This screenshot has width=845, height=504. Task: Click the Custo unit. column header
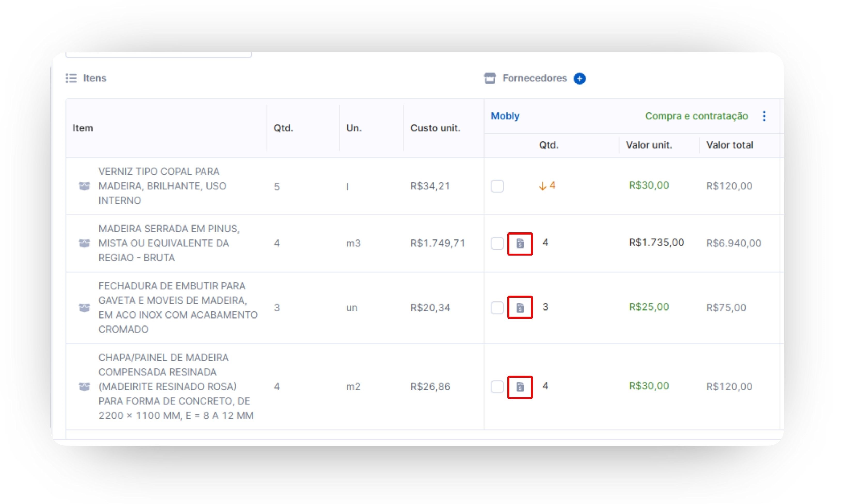point(435,128)
